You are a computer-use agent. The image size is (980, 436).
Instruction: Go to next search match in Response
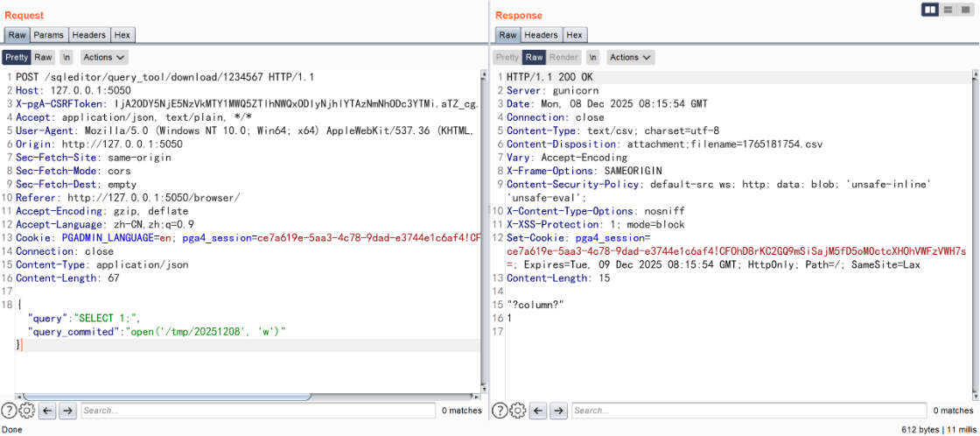click(x=558, y=410)
